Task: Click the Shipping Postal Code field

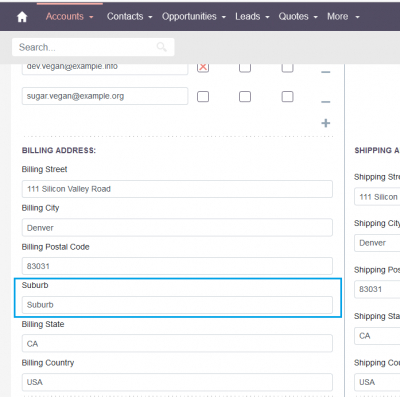Action: coord(377,289)
